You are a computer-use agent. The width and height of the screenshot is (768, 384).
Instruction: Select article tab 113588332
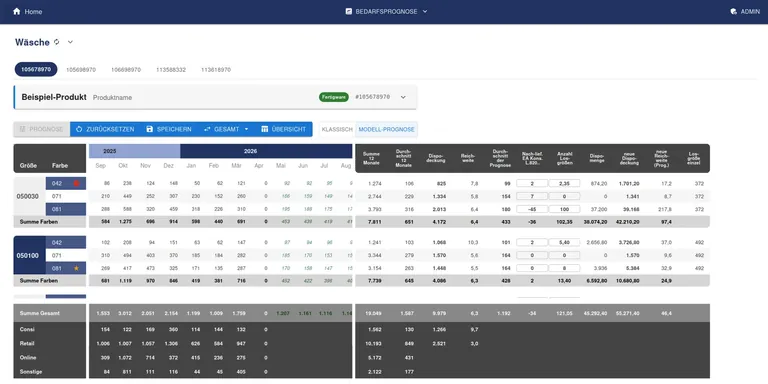(171, 70)
